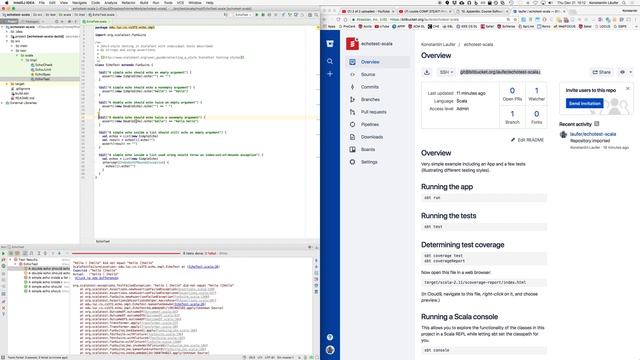This screenshot has width=640, height=360.
Task: Open IntelliJ run configuration dropdown
Action: (242, 15)
